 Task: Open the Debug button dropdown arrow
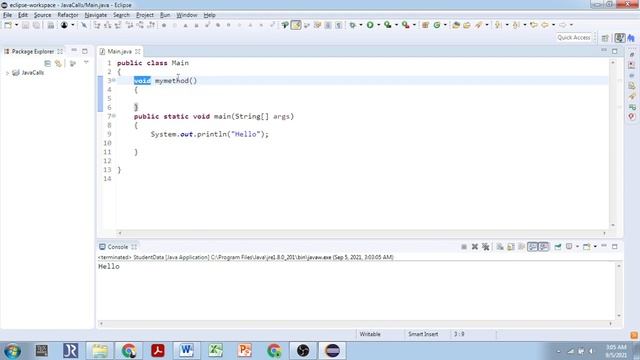[x=361, y=25]
